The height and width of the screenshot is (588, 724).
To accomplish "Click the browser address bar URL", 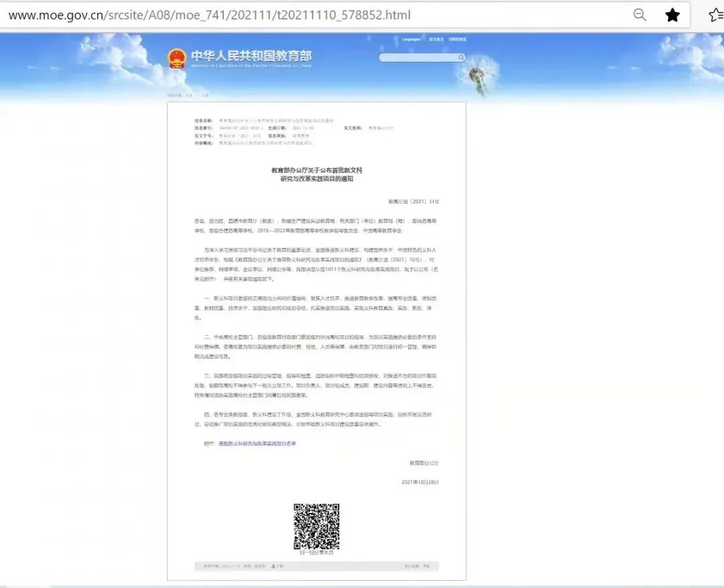I will coord(209,15).
